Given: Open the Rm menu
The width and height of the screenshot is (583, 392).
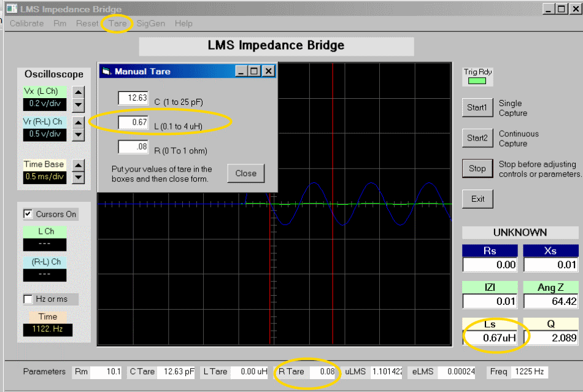Looking at the screenshot, I should point(60,23).
